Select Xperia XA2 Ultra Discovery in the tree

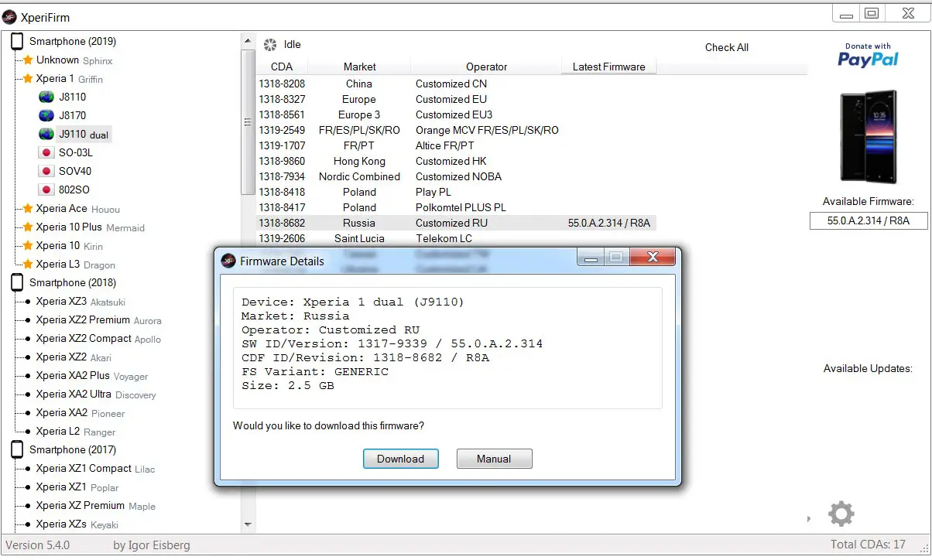(x=96, y=394)
